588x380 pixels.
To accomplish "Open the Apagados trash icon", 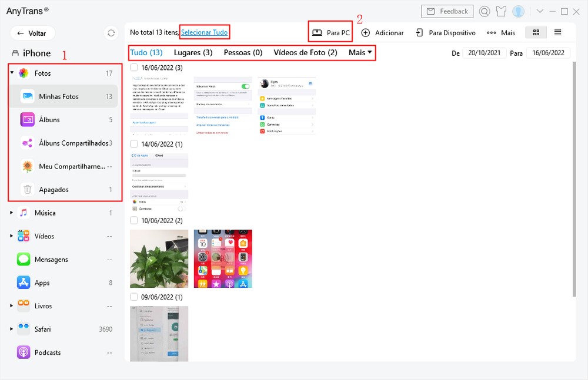I will coord(28,189).
